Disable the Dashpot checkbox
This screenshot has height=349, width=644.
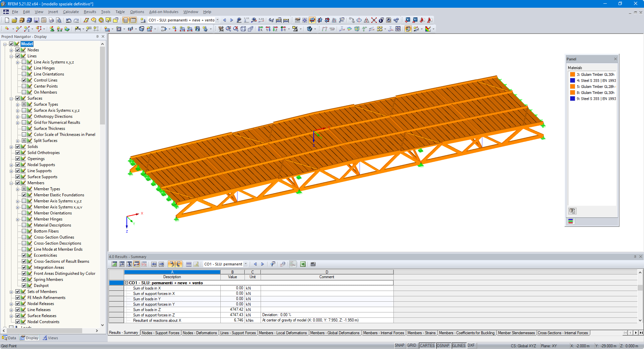[x=24, y=286]
